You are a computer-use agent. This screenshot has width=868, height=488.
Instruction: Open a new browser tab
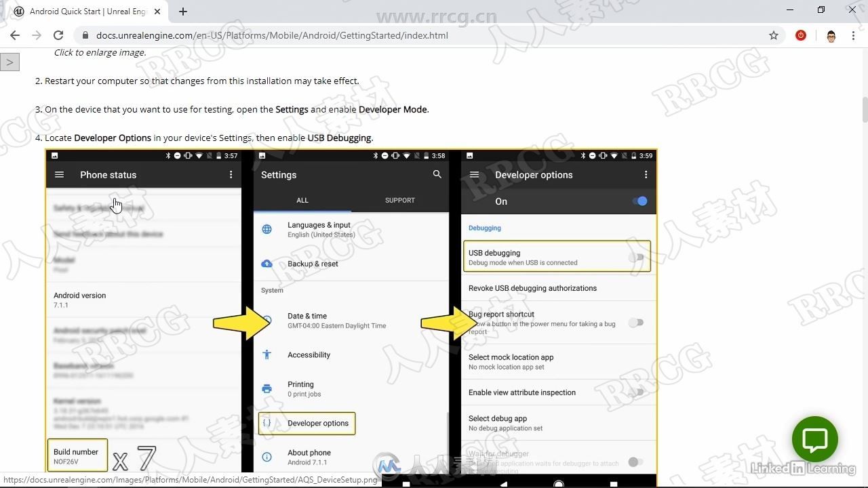[x=183, y=12]
